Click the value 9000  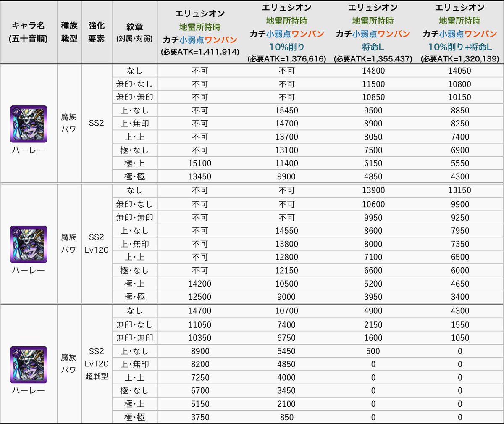pyautogui.click(x=287, y=297)
